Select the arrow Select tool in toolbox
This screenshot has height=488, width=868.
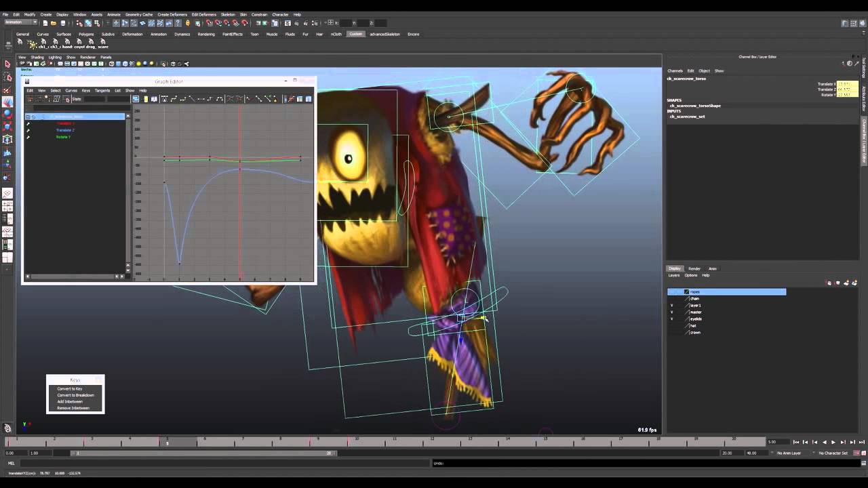tap(7, 64)
